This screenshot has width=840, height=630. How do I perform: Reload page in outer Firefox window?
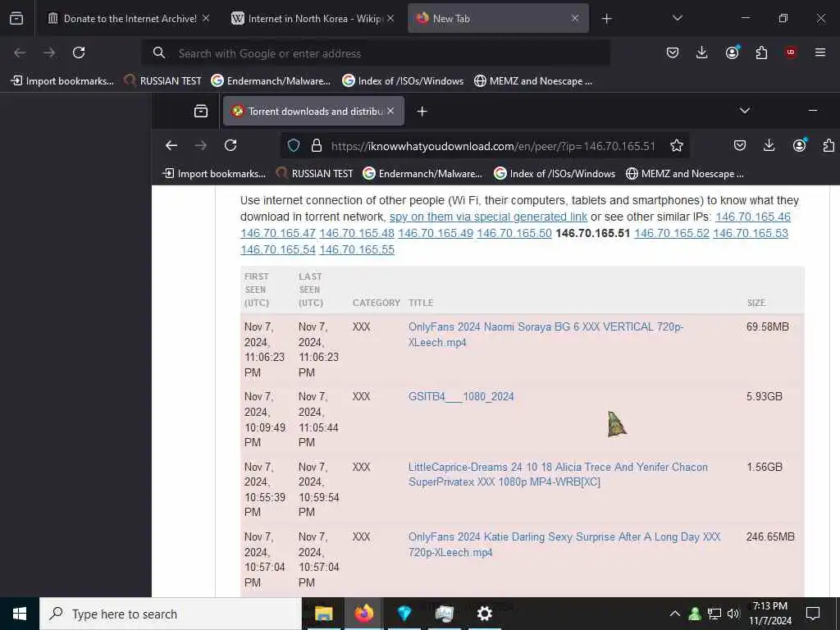tap(79, 52)
